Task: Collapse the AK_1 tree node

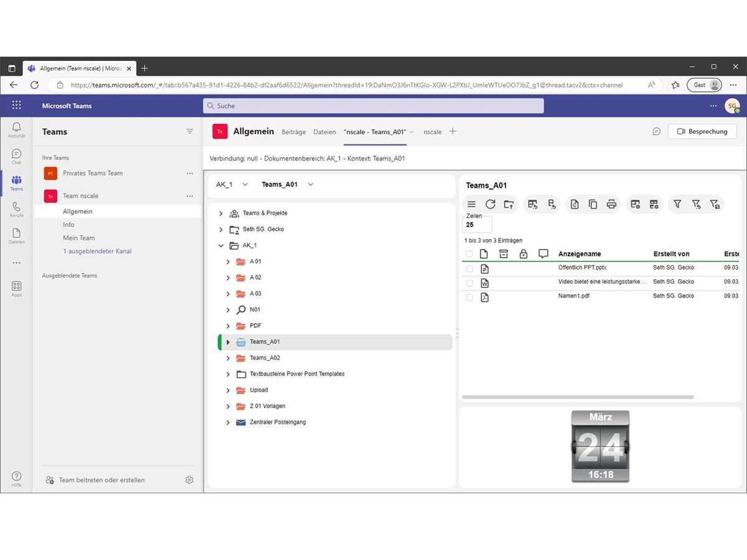Action: pos(220,246)
